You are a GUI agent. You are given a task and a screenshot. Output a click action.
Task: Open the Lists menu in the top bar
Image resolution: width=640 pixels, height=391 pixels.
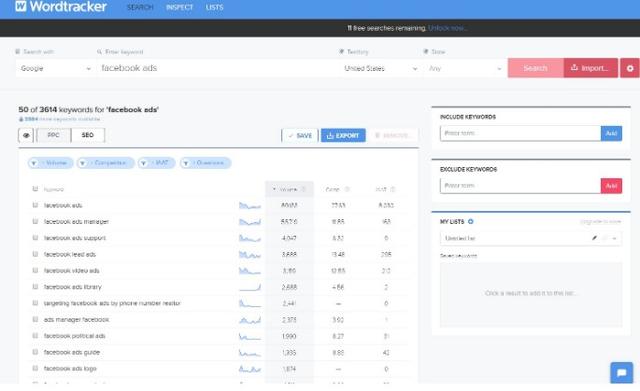click(215, 7)
